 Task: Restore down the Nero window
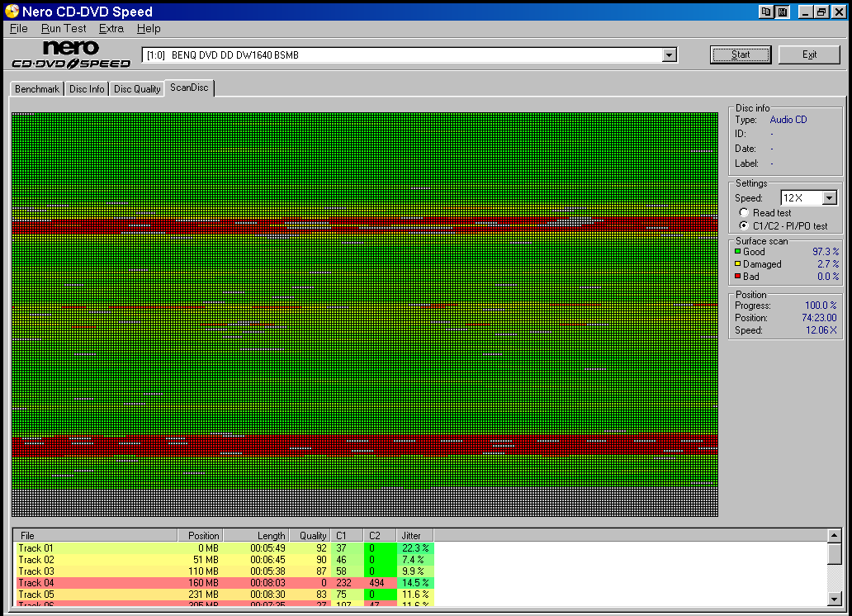click(821, 12)
